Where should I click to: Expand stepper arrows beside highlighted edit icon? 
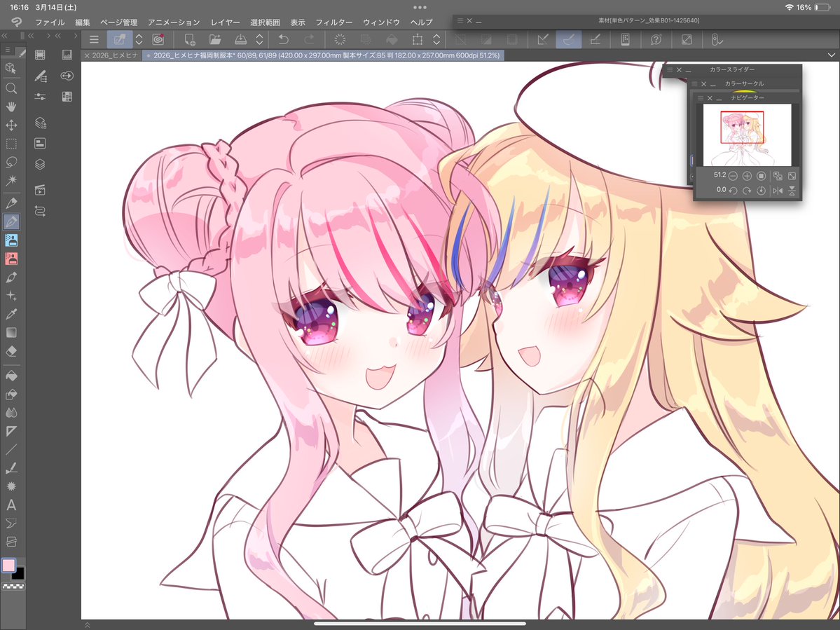click(139, 39)
